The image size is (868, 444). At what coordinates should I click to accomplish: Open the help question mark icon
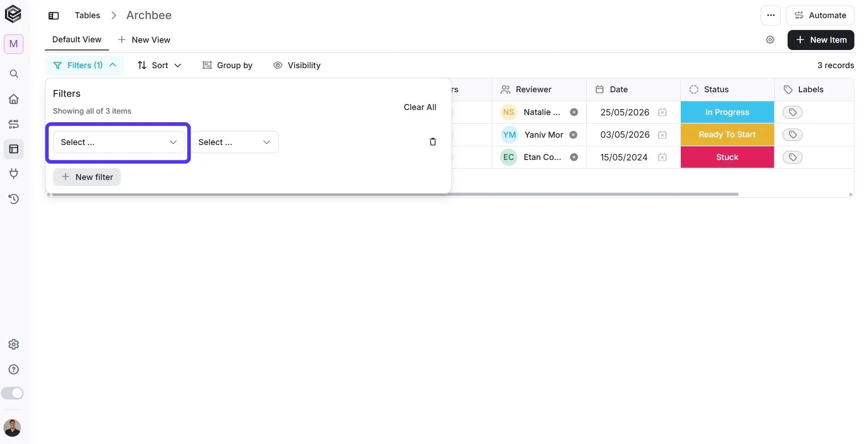pyautogui.click(x=14, y=369)
